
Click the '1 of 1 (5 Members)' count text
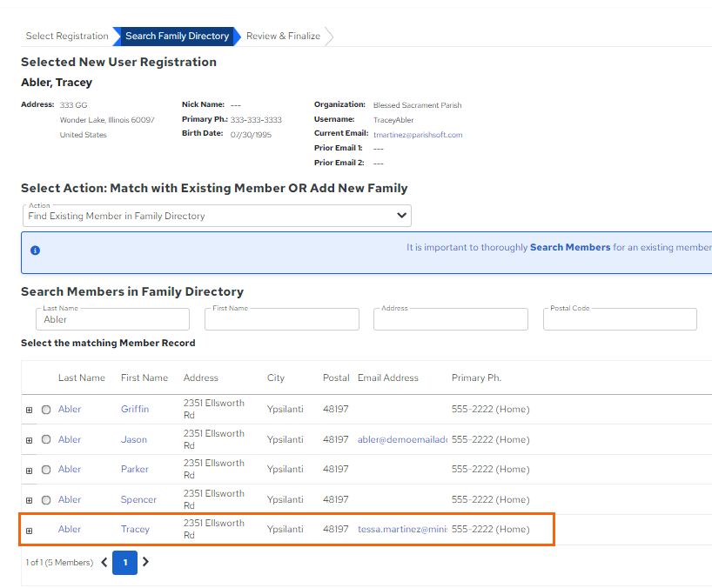point(59,562)
